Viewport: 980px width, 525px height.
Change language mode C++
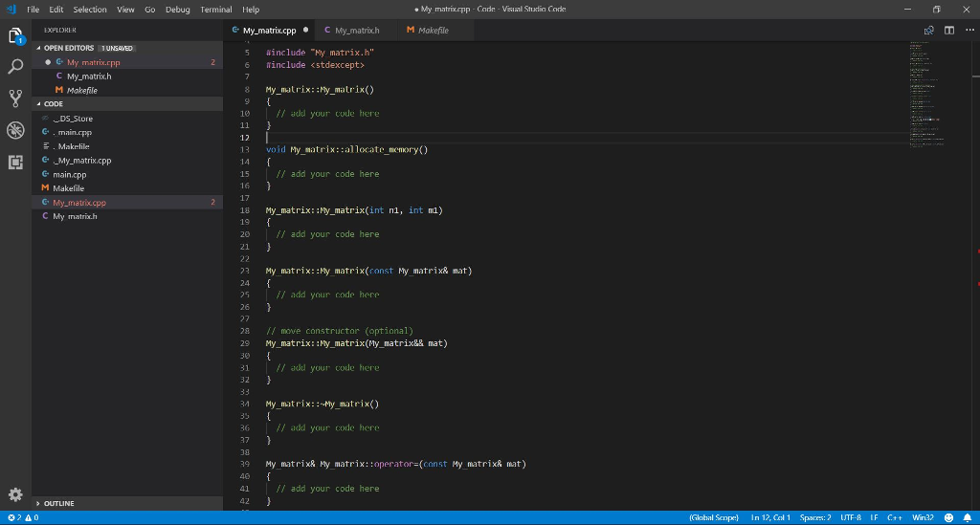(x=895, y=517)
